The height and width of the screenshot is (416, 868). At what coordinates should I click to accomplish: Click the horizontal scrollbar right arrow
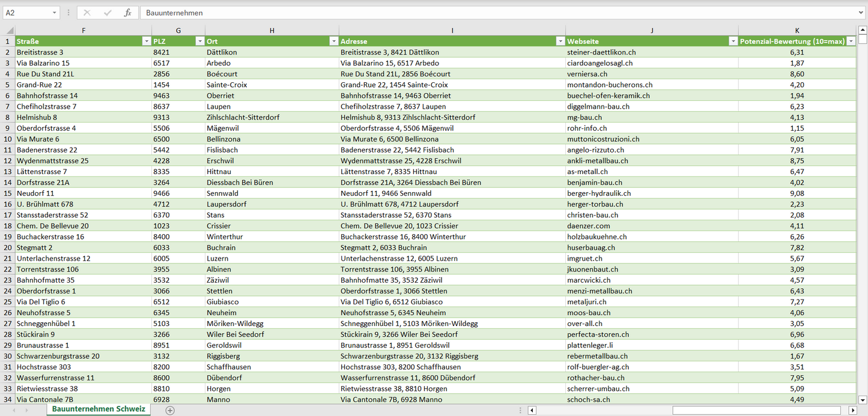tap(852, 411)
